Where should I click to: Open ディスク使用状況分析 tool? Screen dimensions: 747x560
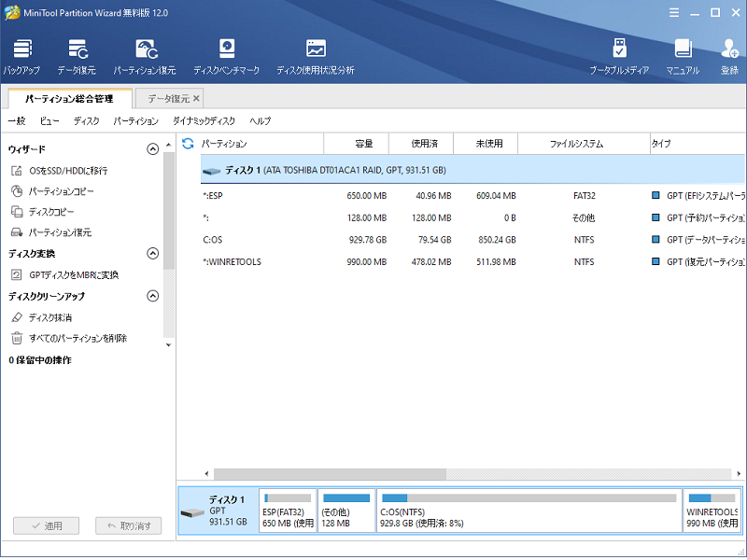tap(316, 57)
